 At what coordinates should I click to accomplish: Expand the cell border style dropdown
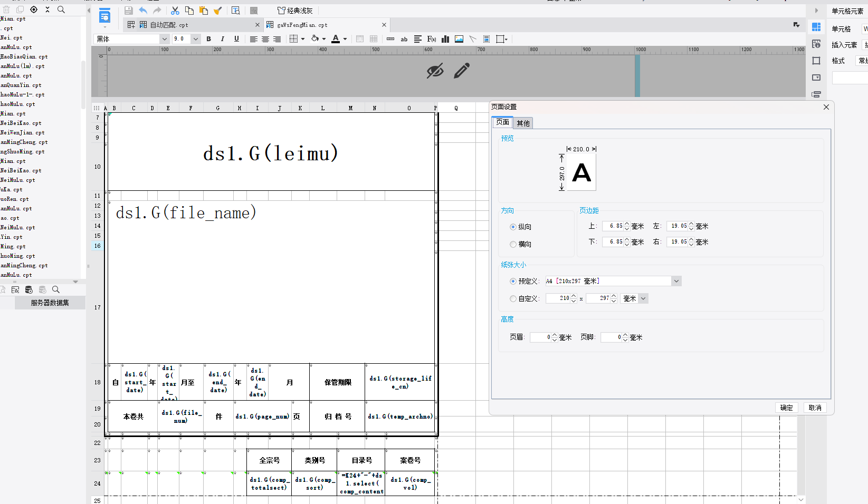[x=303, y=39]
